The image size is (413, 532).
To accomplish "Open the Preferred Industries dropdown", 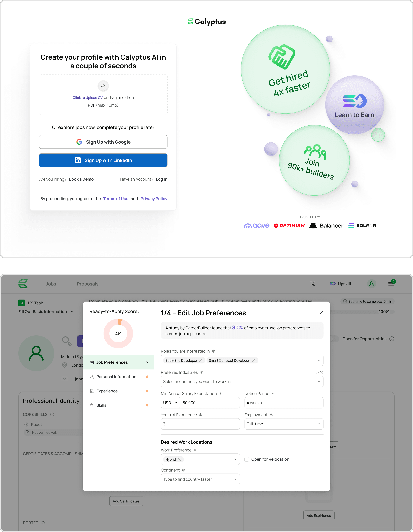I will [x=242, y=382].
